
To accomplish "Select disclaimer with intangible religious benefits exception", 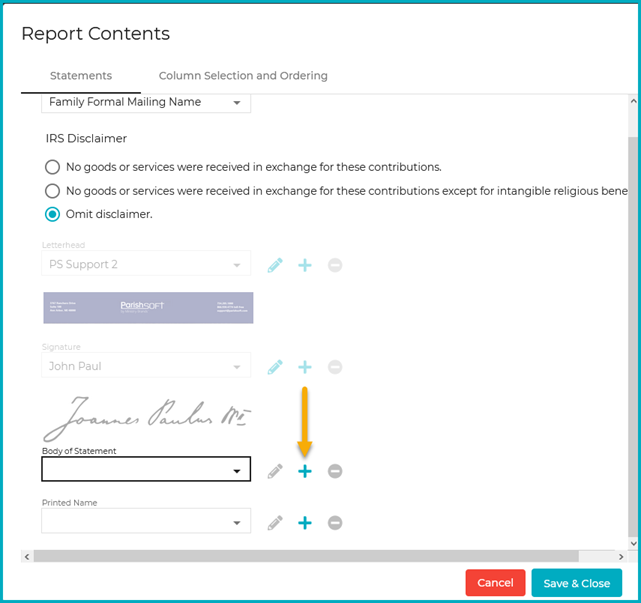I will 52,191.
